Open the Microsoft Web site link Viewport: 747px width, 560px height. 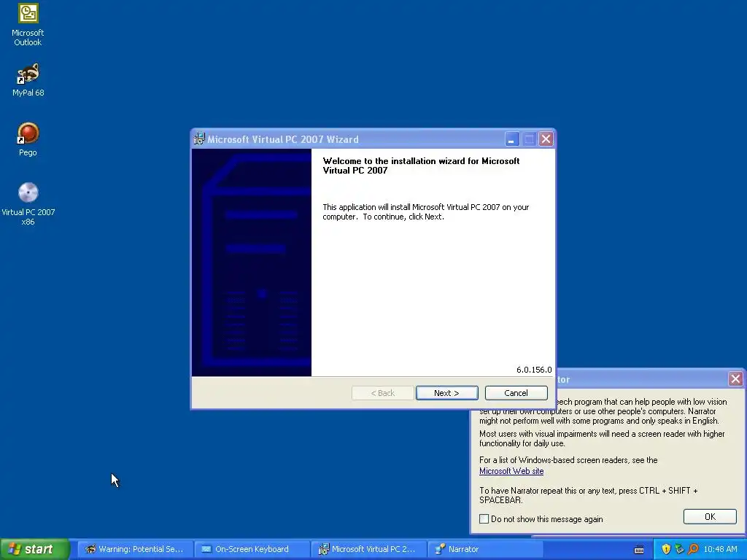tap(511, 471)
